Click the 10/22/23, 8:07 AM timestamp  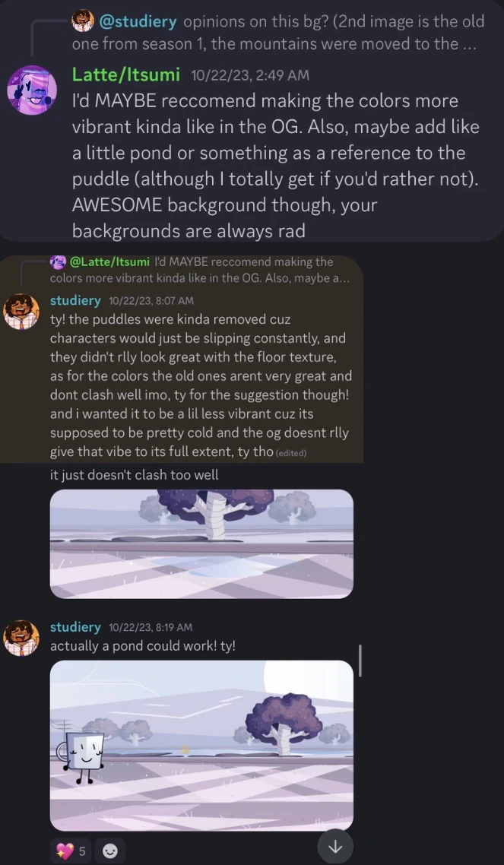151,301
